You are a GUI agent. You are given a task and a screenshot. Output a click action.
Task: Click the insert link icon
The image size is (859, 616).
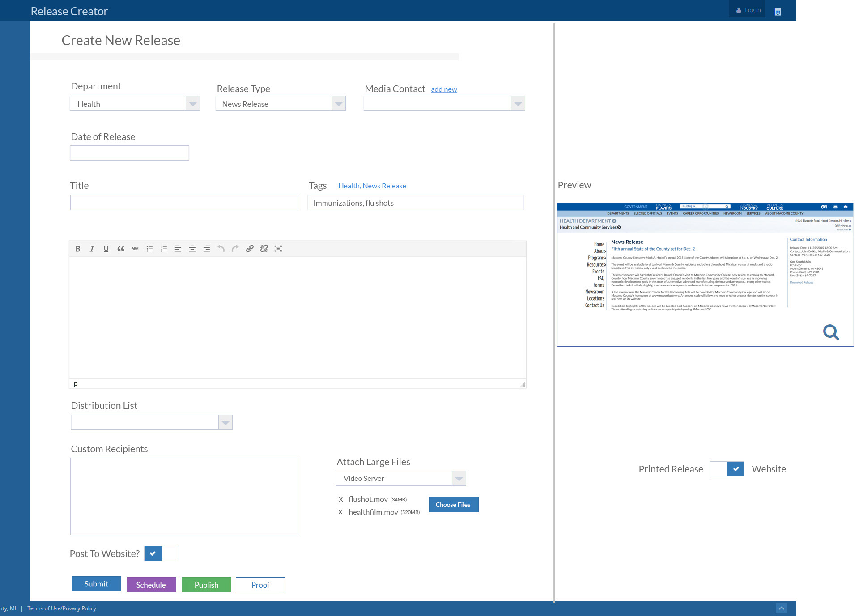[x=250, y=249]
